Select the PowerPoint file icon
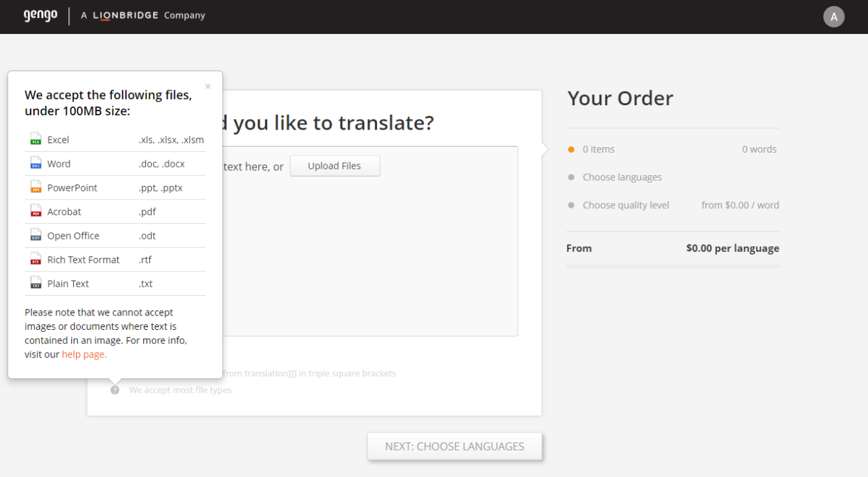 tap(35, 187)
